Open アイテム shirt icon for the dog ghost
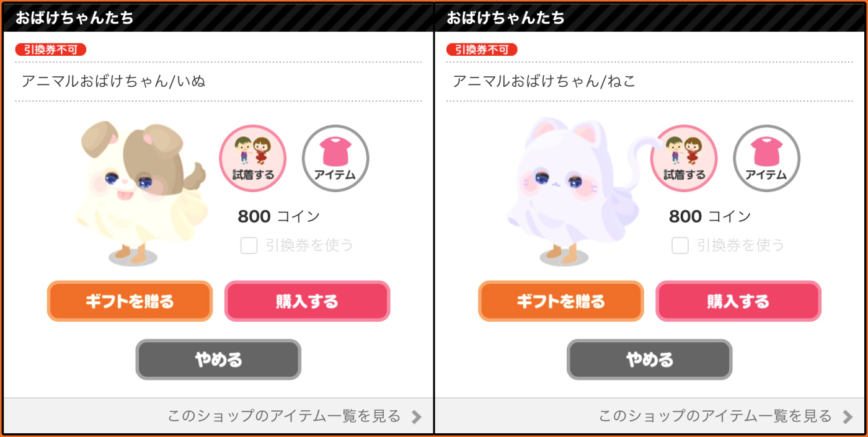This screenshot has height=437, width=868. 335,158
